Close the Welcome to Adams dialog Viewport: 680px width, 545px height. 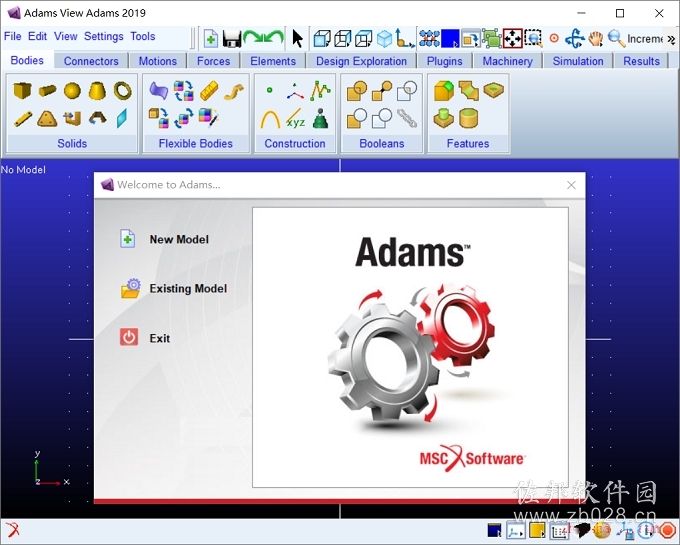coord(571,185)
